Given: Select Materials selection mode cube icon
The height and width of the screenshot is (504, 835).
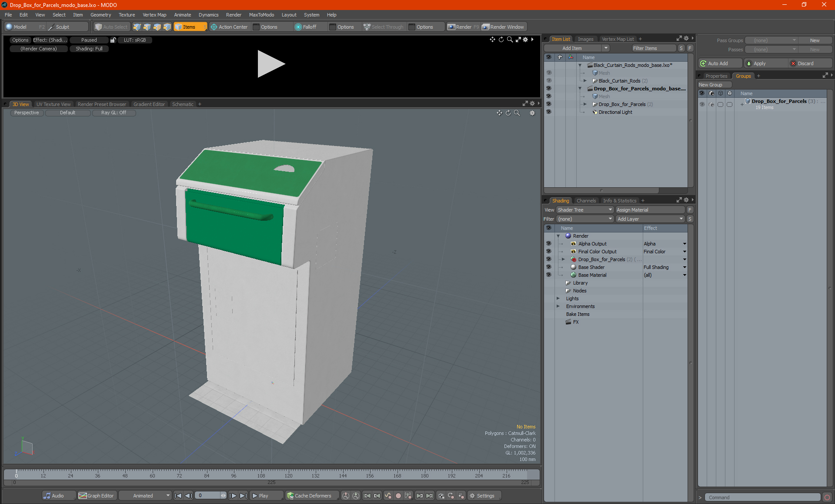Looking at the screenshot, I should tap(167, 27).
